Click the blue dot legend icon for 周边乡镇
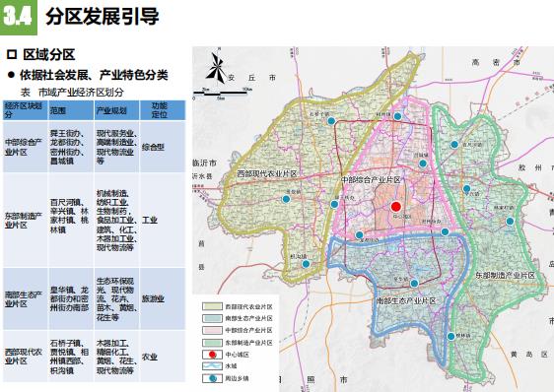 coord(212,378)
